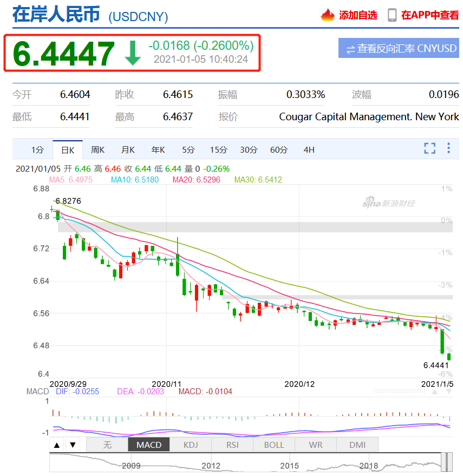Select the RSI indicator
The width and height of the screenshot is (463, 476).
[x=232, y=445]
